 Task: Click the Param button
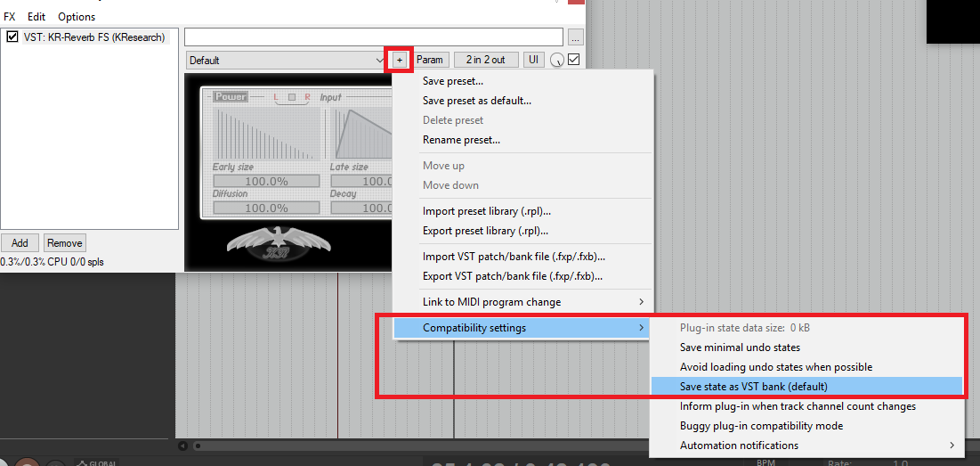(430, 60)
